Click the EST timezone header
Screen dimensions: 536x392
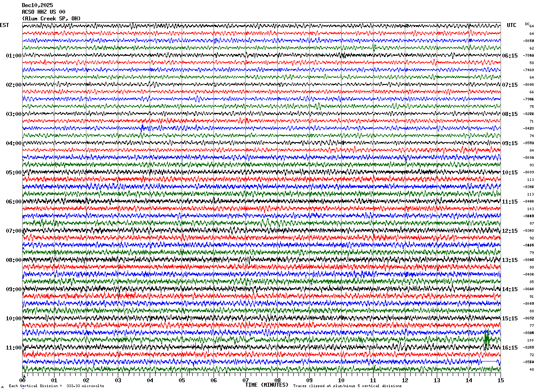[4, 25]
